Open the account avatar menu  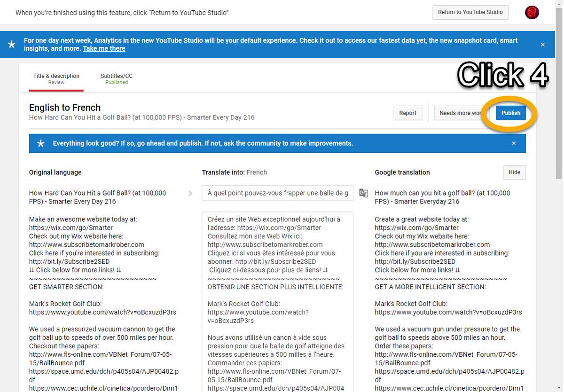(532, 13)
